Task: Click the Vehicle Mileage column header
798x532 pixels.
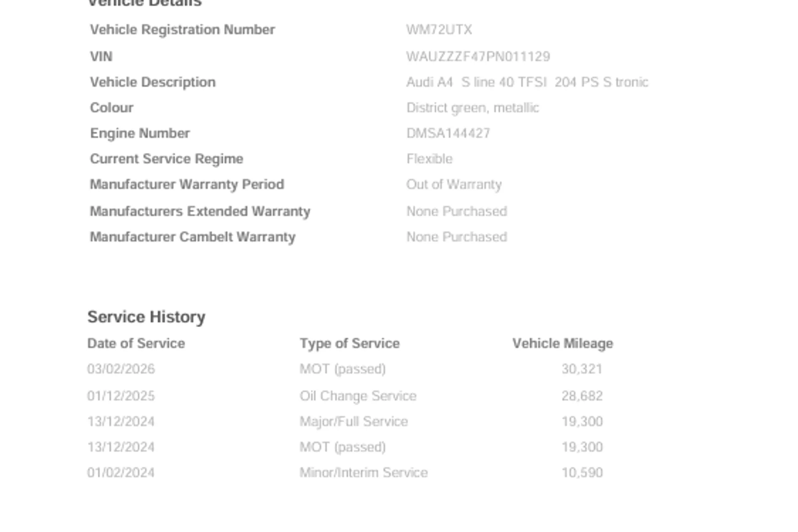Action: (x=563, y=344)
